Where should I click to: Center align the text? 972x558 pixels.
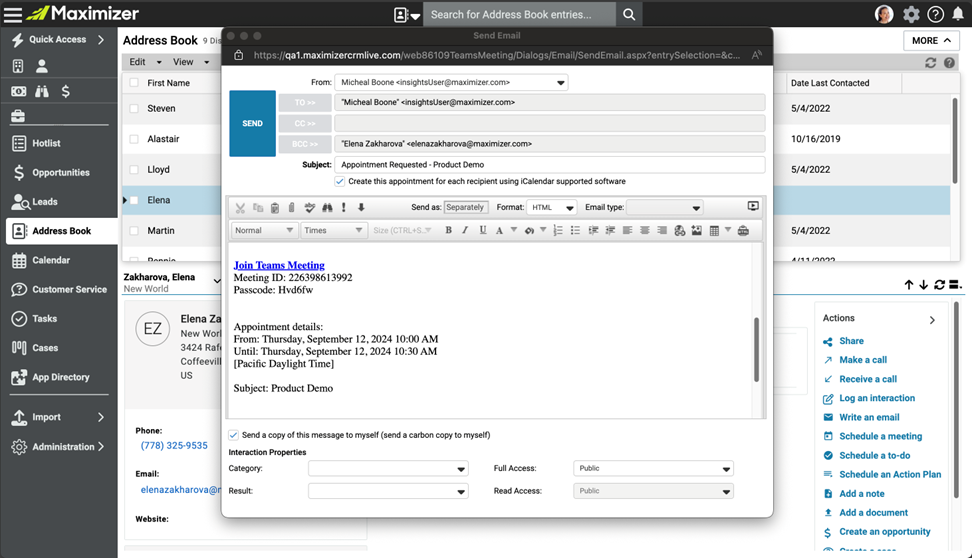point(645,230)
